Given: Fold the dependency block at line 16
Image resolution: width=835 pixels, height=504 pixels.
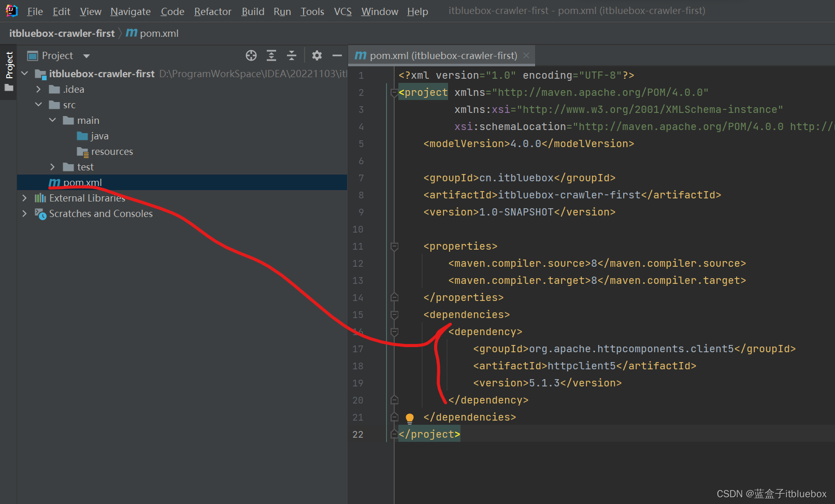Looking at the screenshot, I should 394,332.
